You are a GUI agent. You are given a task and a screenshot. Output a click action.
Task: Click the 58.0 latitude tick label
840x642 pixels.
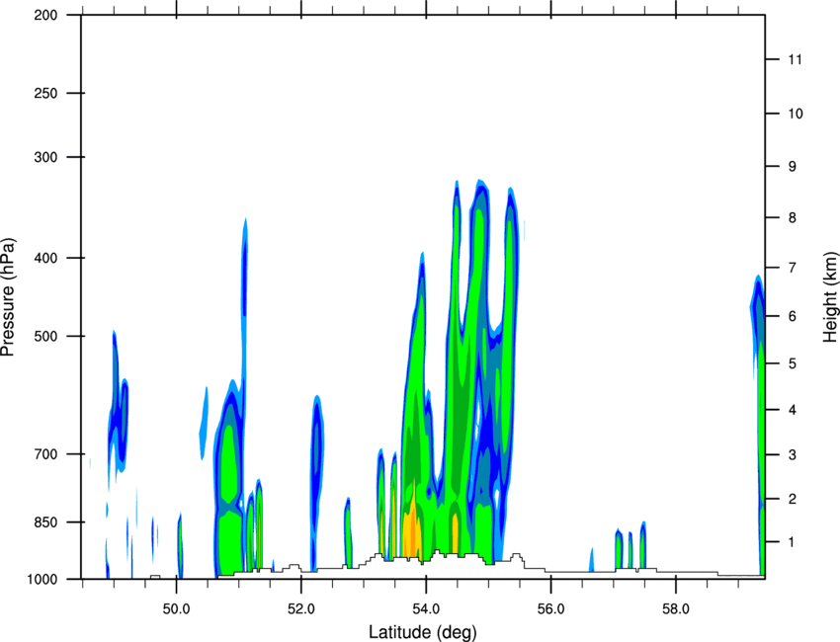676,609
